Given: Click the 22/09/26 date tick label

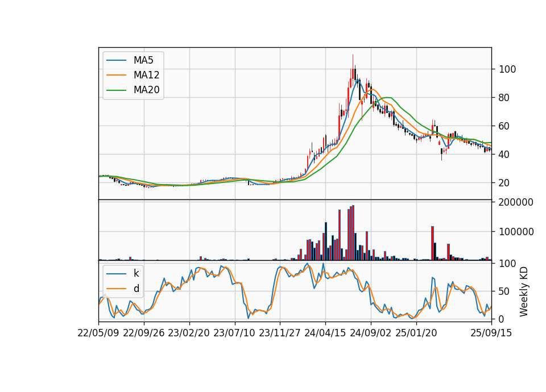Looking at the screenshot, I should click(x=144, y=333).
